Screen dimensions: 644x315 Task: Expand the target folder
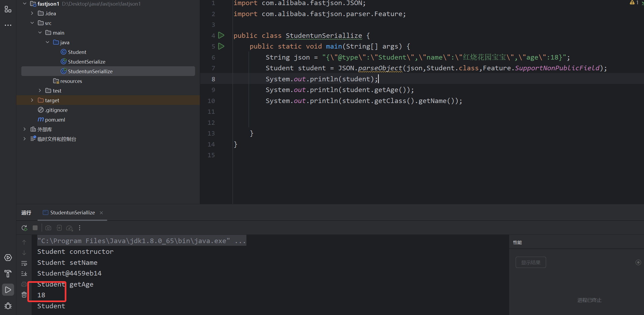(x=32, y=100)
